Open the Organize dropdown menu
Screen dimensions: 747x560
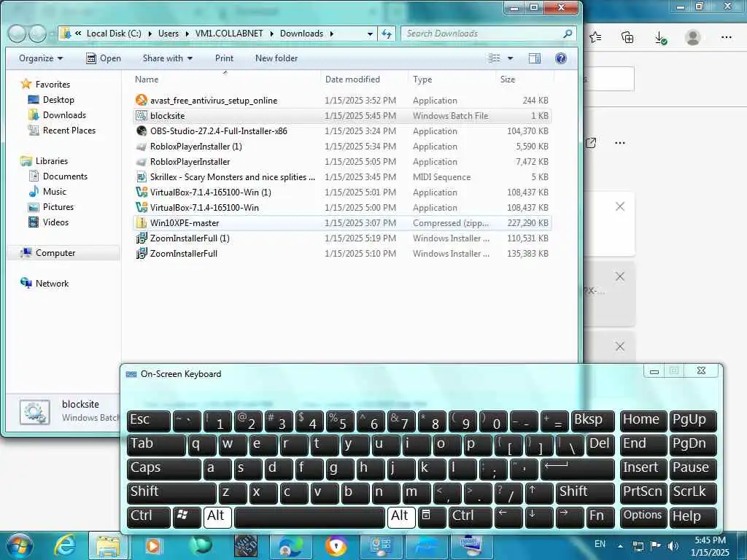(41, 58)
